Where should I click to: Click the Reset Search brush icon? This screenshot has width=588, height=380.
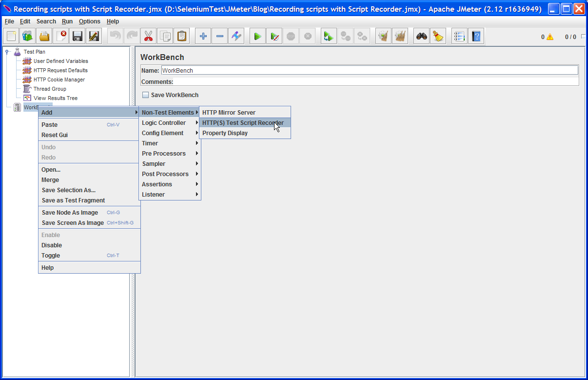coord(438,36)
